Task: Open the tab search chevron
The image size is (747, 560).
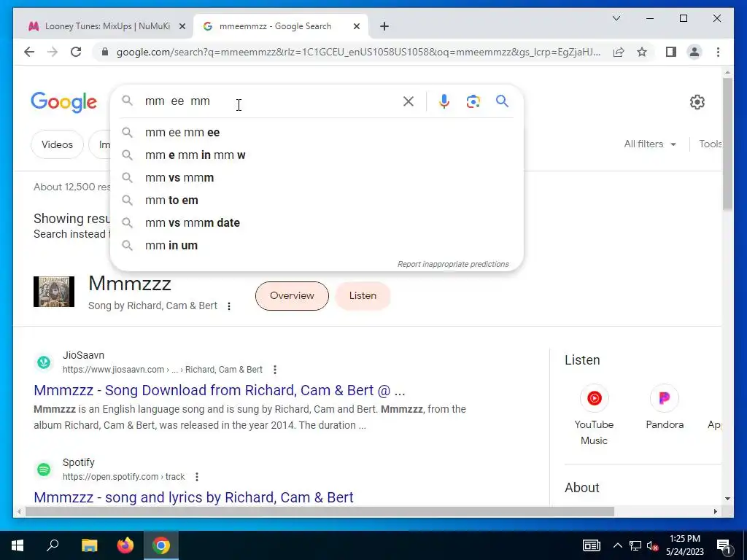Action: click(616, 18)
